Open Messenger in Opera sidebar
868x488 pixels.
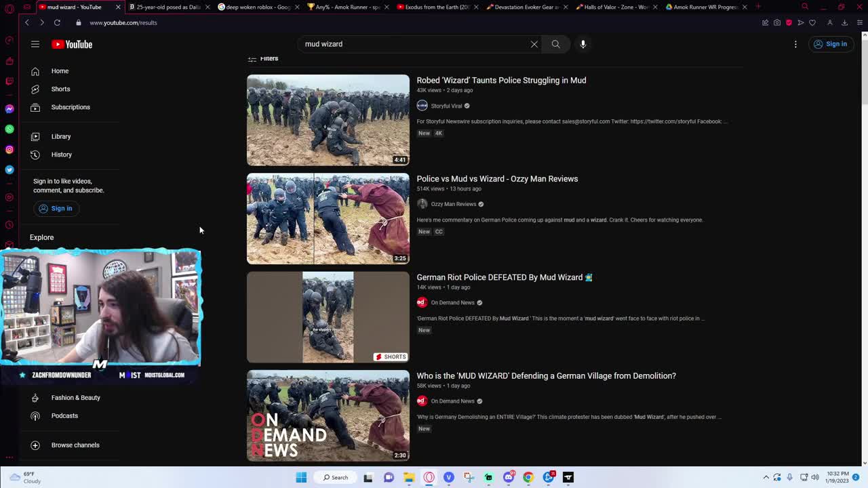tap(9, 109)
